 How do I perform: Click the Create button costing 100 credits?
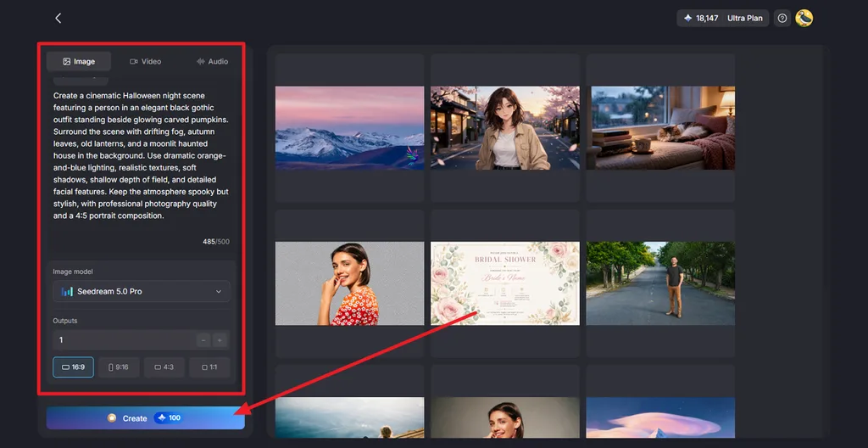(146, 418)
